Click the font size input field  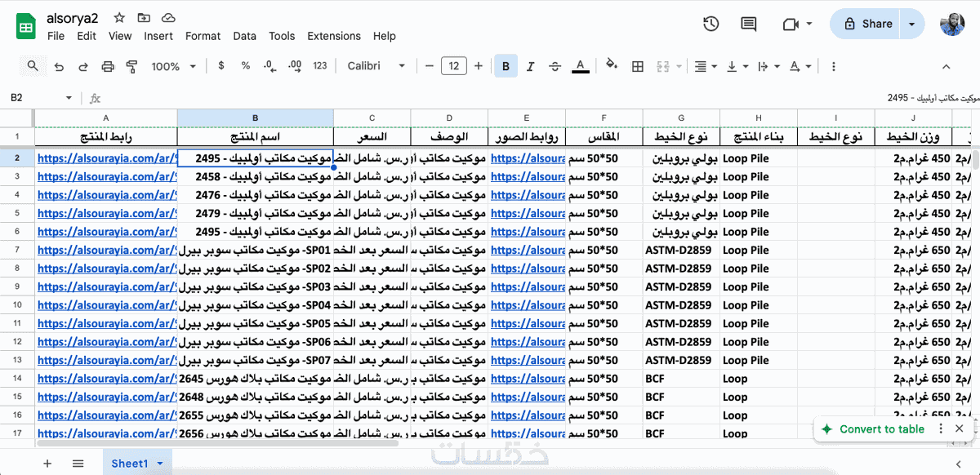point(453,66)
